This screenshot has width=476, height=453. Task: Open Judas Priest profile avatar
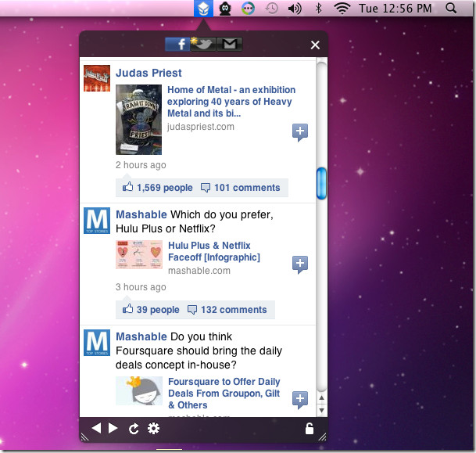[x=97, y=78]
